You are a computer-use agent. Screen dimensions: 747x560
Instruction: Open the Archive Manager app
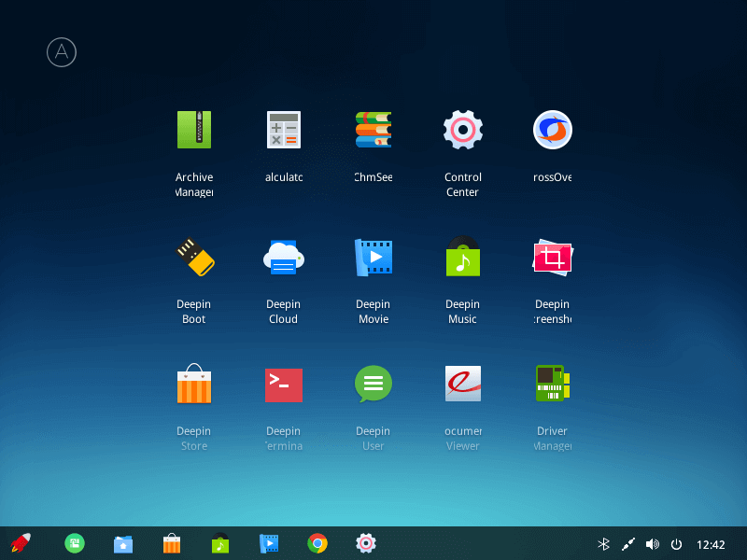pos(194,130)
